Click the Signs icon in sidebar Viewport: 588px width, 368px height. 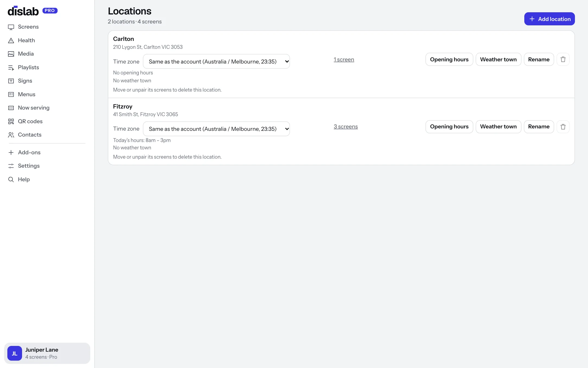pyautogui.click(x=11, y=81)
